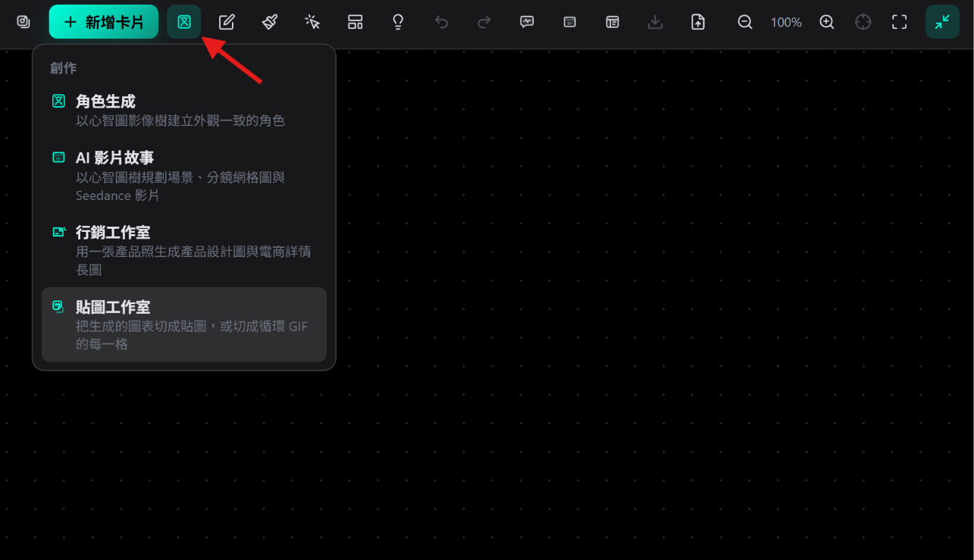
Task: Click the 新增卡片 button
Action: pyautogui.click(x=104, y=22)
